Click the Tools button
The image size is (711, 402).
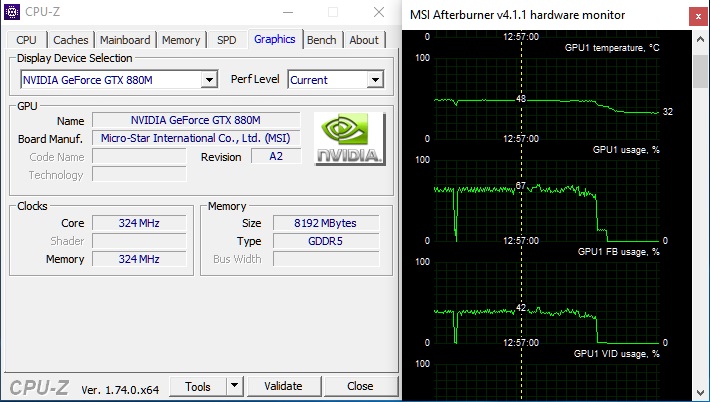coord(198,386)
